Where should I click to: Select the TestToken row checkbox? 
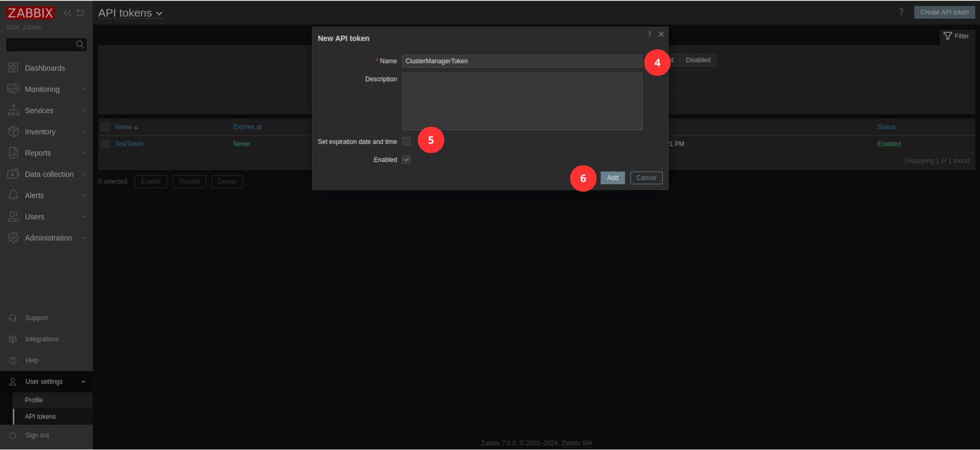106,144
